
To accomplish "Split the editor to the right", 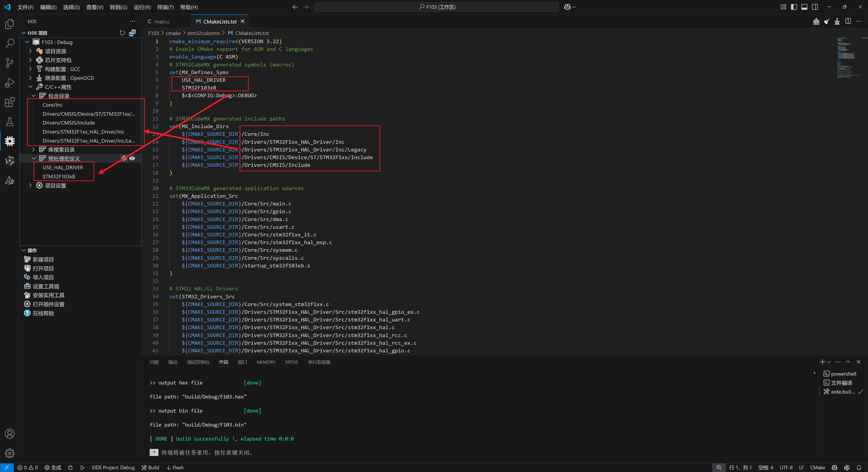I will [x=848, y=21].
